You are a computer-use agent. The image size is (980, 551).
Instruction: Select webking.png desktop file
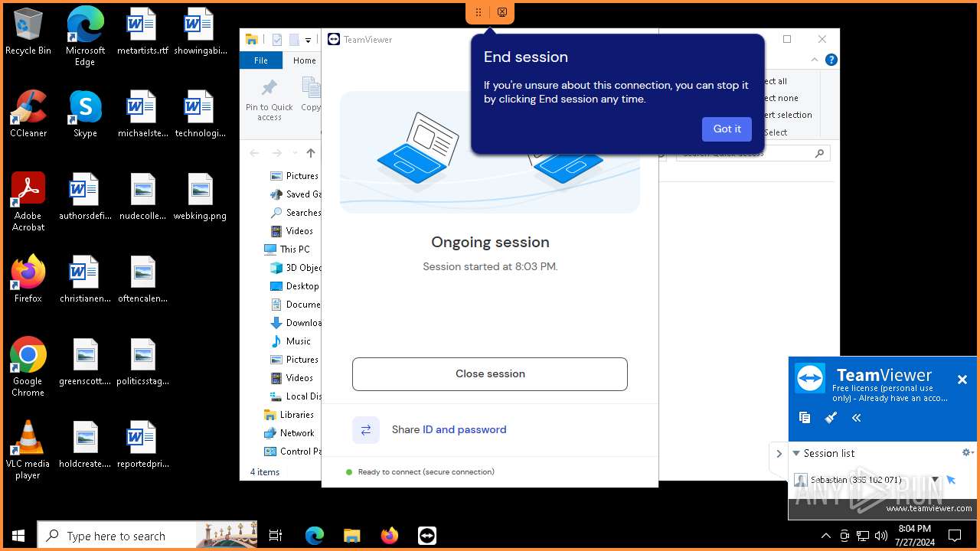200,197
